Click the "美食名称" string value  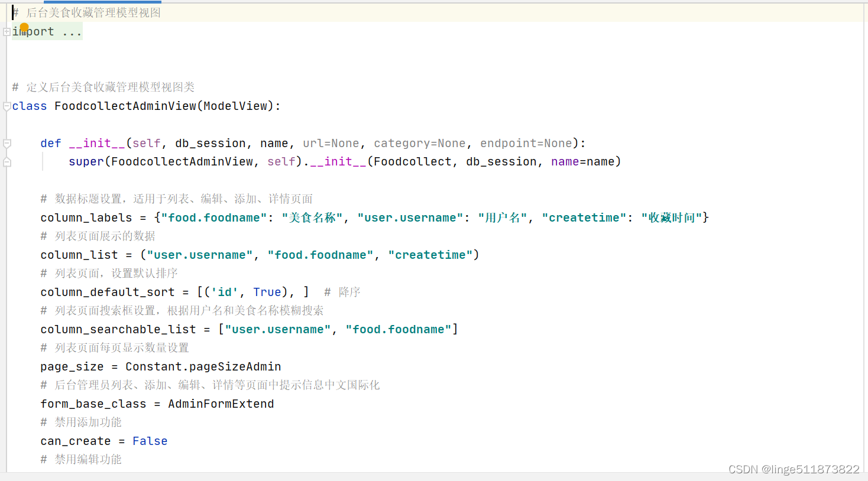coord(312,218)
